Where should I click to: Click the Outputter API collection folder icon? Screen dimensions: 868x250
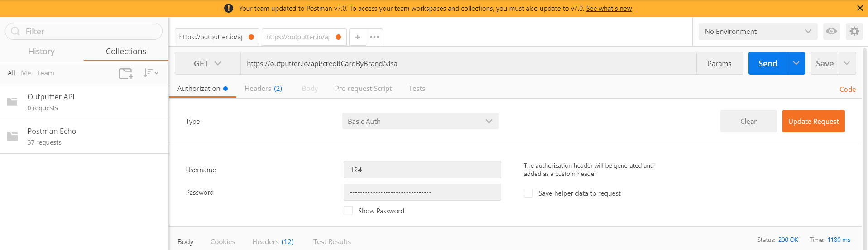[x=13, y=102]
